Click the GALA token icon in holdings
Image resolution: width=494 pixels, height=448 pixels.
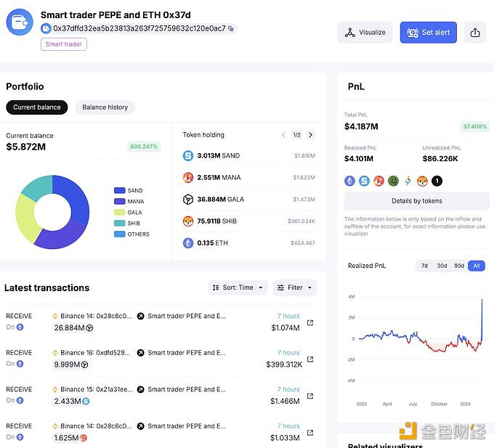(x=188, y=199)
